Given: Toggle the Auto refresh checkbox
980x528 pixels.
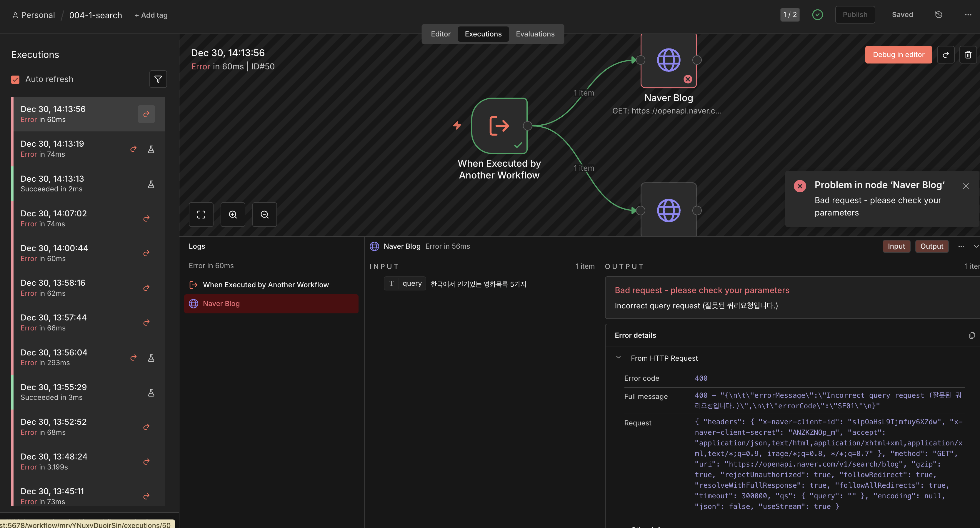Looking at the screenshot, I should [15, 79].
